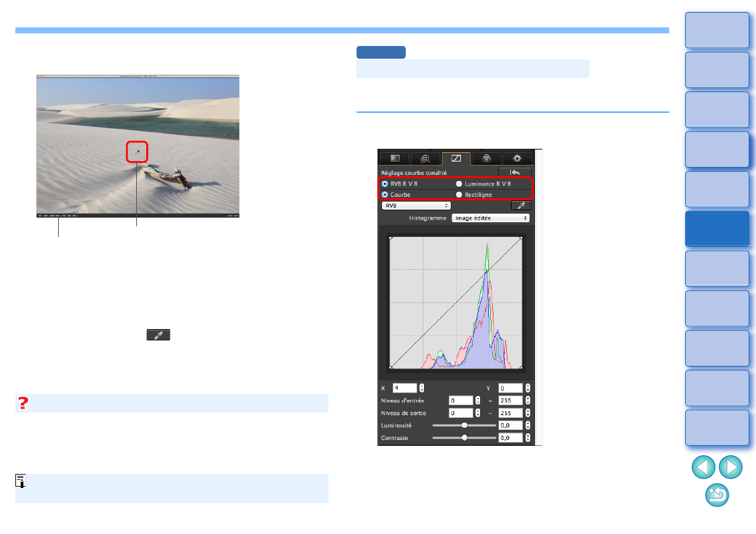This screenshot has height=534, width=756.
Task: Click the Luminosité slider handle
Action: pyautogui.click(x=464, y=425)
